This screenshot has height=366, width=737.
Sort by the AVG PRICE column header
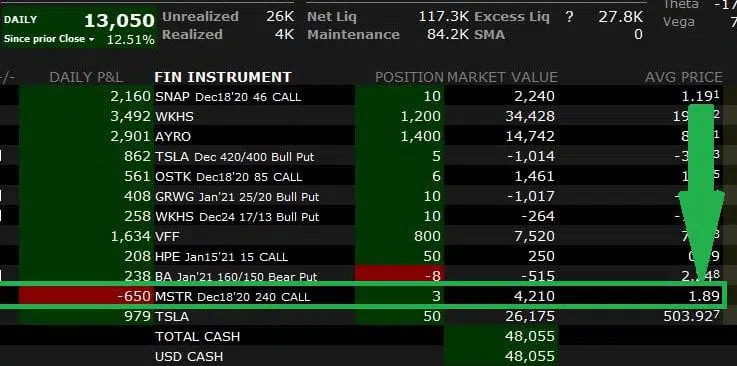pyautogui.click(x=683, y=77)
